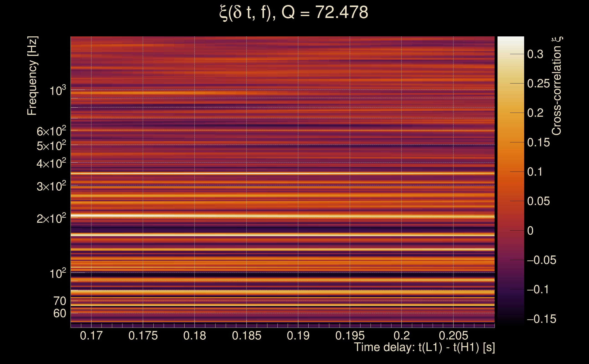Click the Cross-correlation ξ colorbar title
The image size is (589, 364).
[x=557, y=86]
